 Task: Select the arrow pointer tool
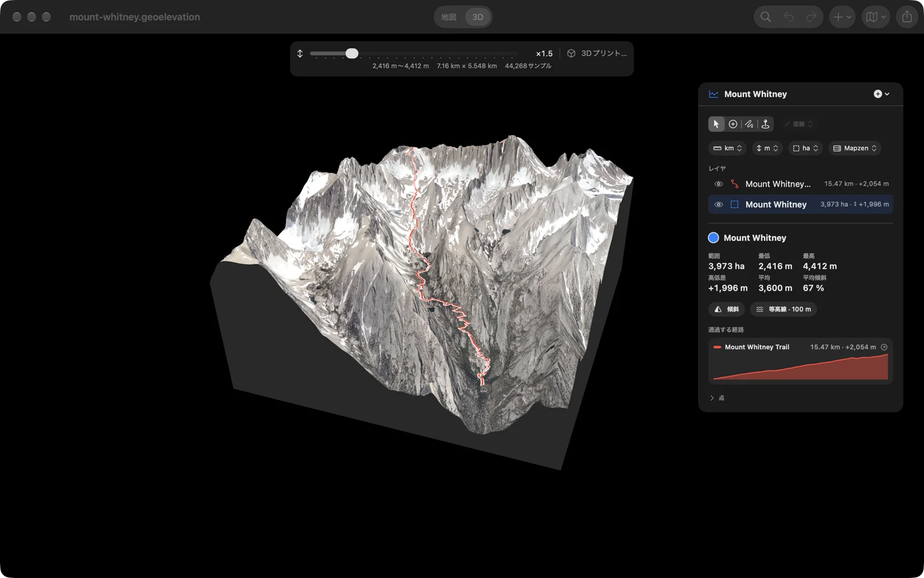(x=716, y=124)
